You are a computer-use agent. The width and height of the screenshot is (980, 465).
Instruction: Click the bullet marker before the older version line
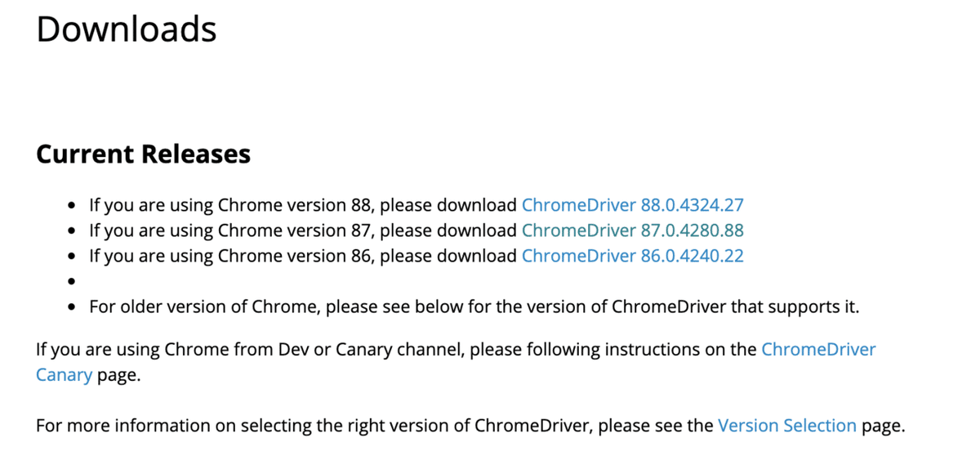tap(73, 308)
